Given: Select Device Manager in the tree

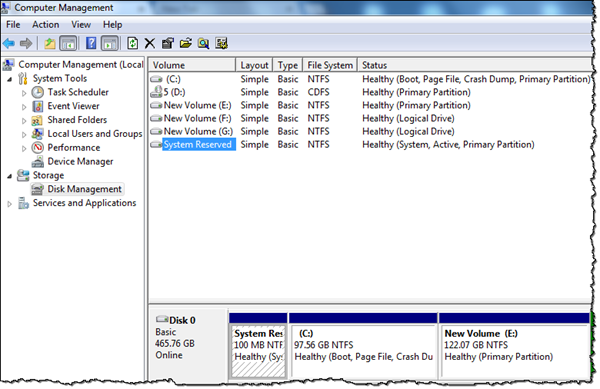Looking at the screenshot, I should (x=80, y=161).
